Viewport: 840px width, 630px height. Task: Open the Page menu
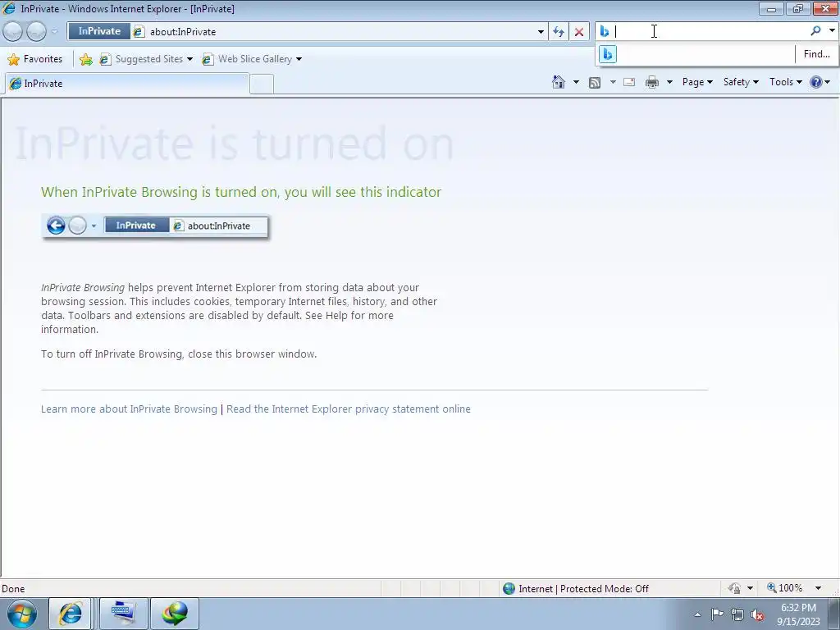697,82
